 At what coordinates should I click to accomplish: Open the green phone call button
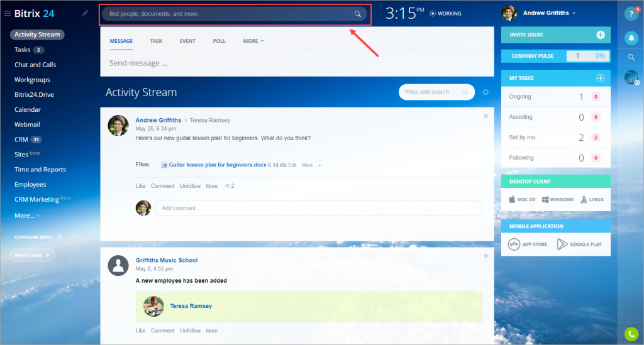[x=631, y=334]
